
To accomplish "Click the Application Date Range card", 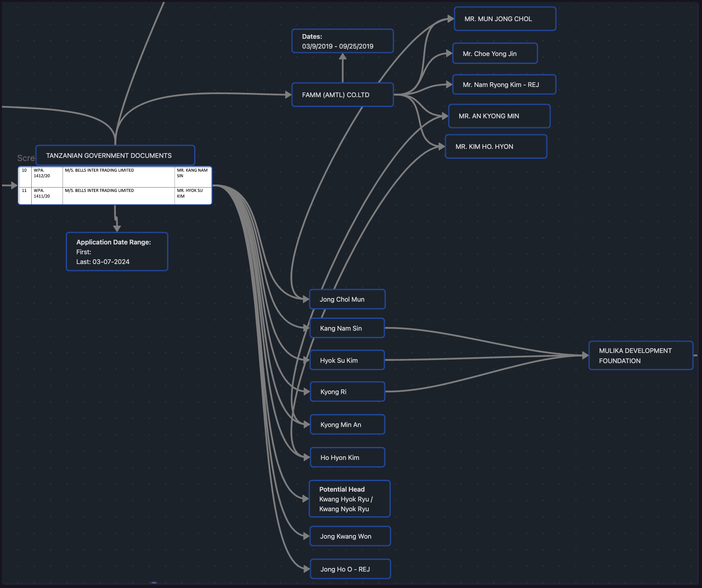I will [117, 251].
